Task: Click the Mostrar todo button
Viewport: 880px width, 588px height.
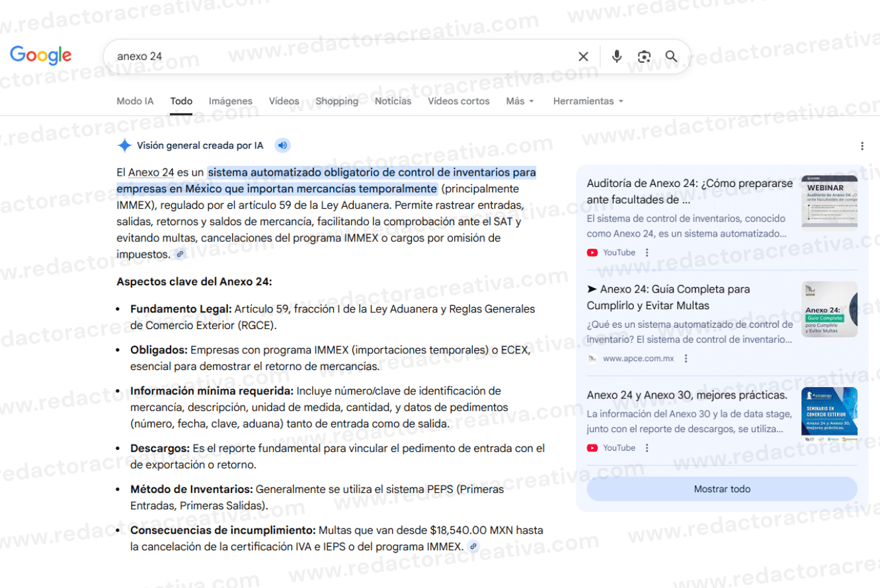Action: 722,490
